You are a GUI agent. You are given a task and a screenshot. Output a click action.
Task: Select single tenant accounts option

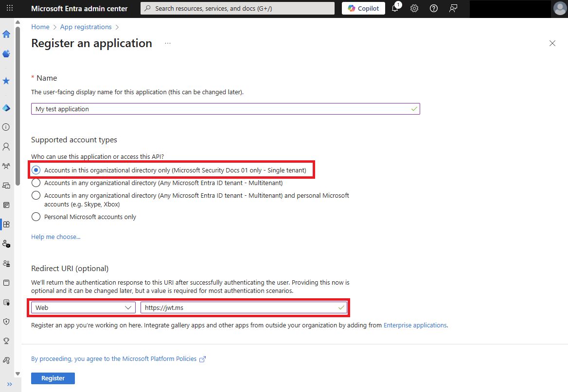36,170
